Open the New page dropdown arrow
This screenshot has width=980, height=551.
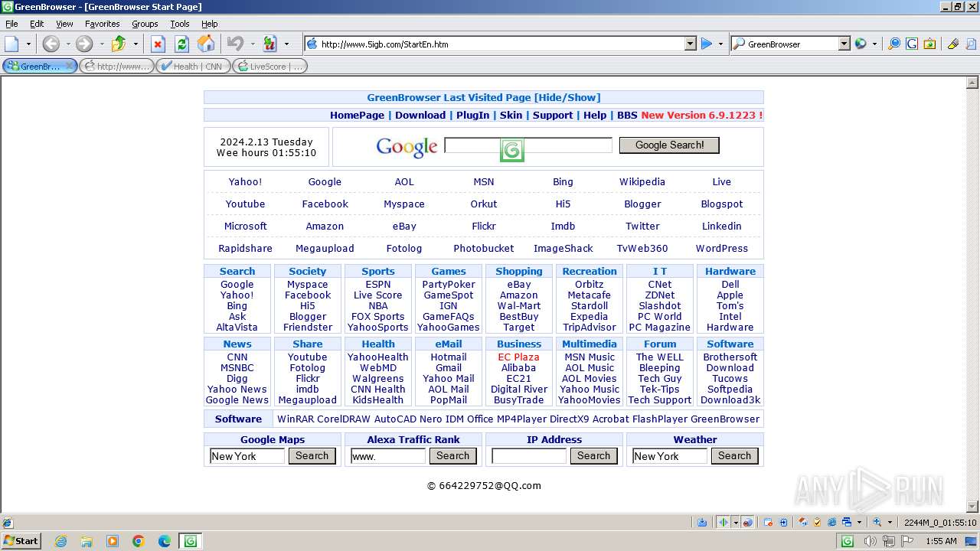click(x=28, y=44)
